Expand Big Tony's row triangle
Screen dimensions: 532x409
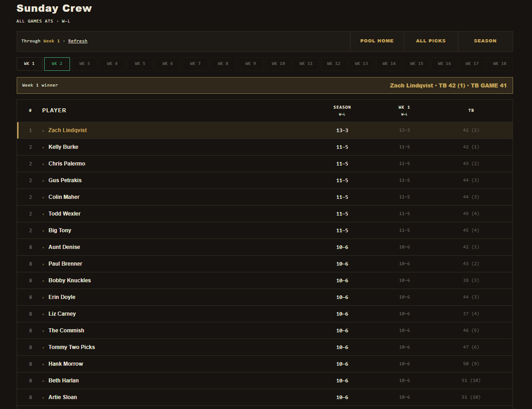(43, 230)
